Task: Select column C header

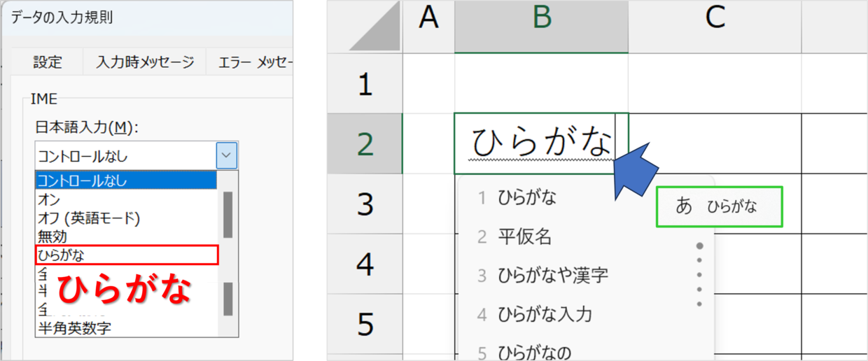Action: coord(715,27)
